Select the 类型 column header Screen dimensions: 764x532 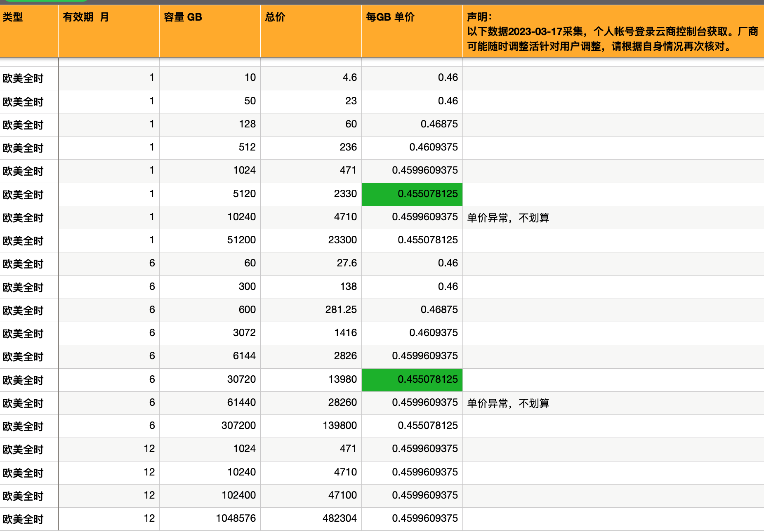29,31
